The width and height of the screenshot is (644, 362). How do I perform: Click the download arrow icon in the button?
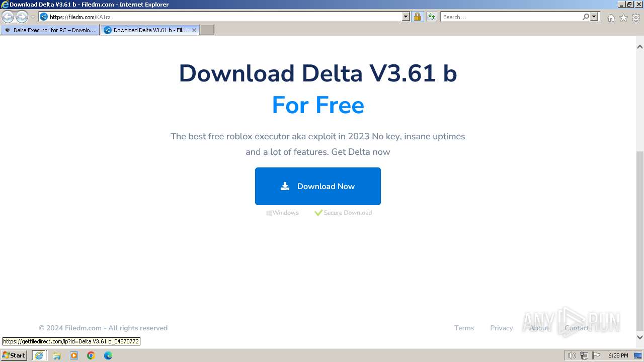285,186
